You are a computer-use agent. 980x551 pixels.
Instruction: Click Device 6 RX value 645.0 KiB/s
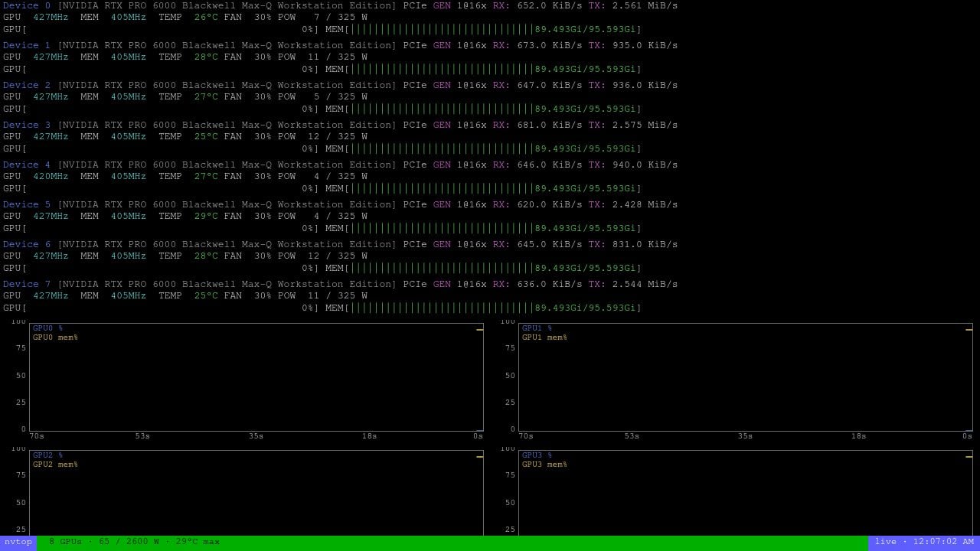point(550,244)
